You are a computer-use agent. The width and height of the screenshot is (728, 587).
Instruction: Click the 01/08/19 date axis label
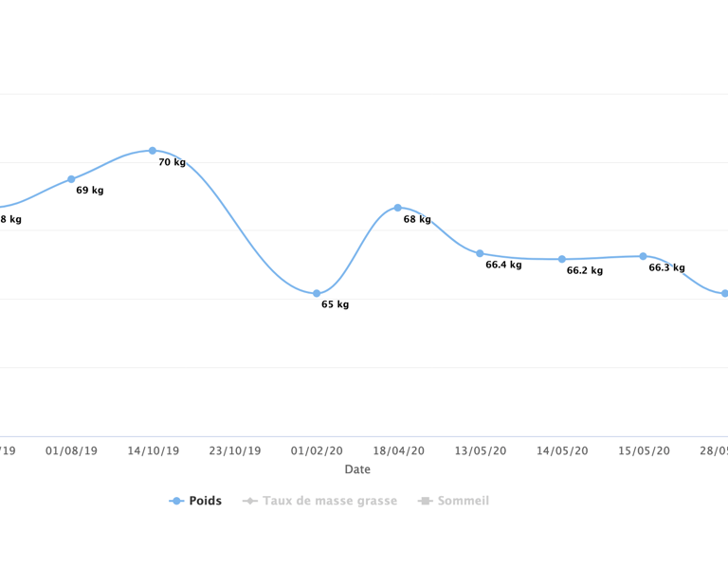71,450
